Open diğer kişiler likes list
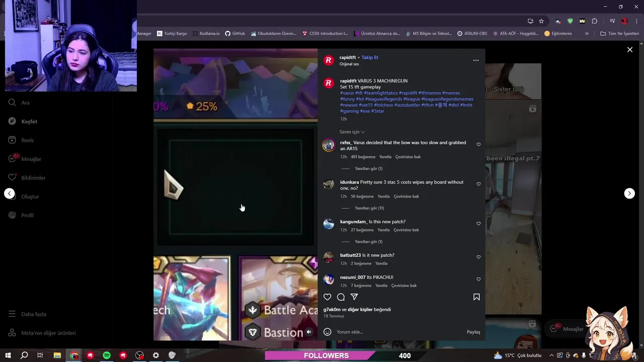The image size is (644, 362). click(x=360, y=310)
